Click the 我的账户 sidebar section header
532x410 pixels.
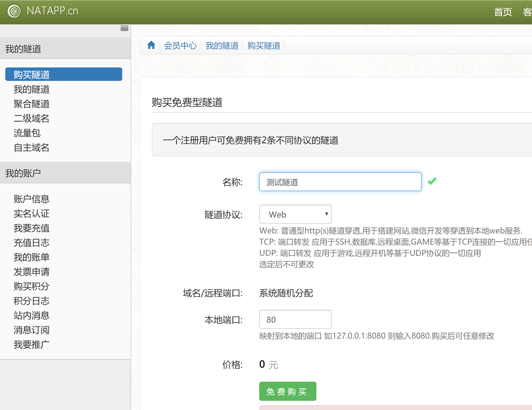[65, 173]
